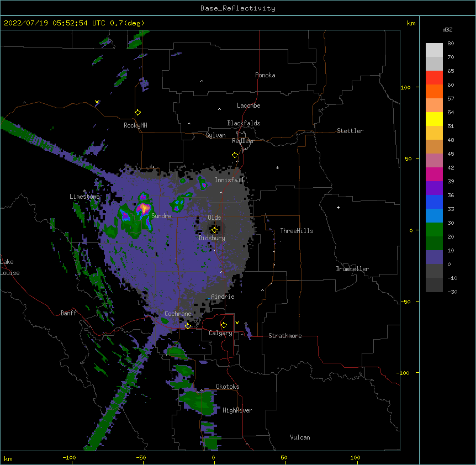Screen dimensions: 476x465
Task: Click the Okotoks city label
Action: pyautogui.click(x=228, y=387)
